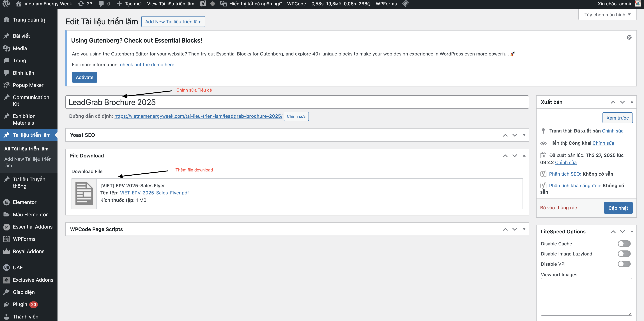Toggle the Disable VPI switch

point(624,264)
